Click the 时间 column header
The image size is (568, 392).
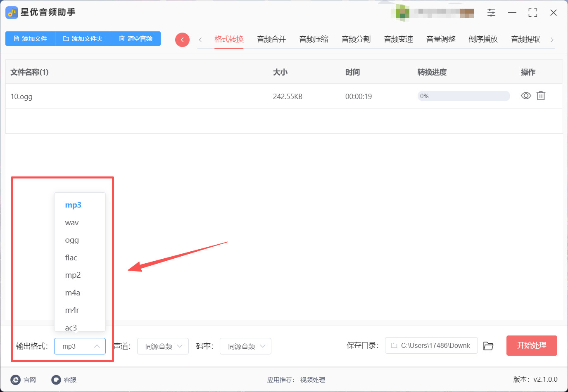(x=352, y=72)
